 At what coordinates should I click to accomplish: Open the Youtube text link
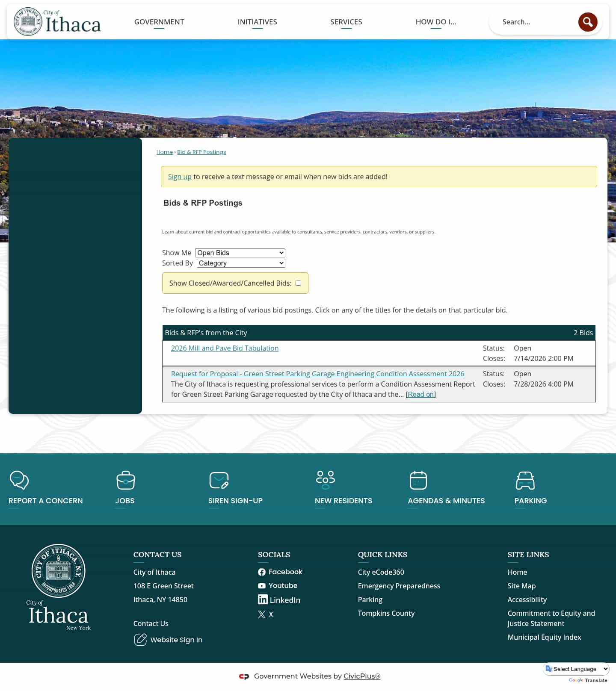point(283,586)
